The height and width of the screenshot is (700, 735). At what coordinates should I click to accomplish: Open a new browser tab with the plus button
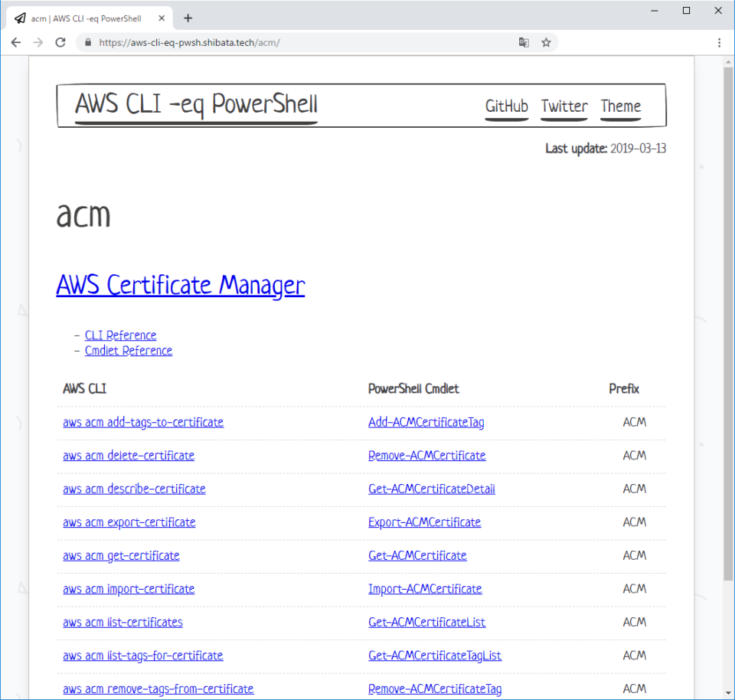[x=188, y=18]
